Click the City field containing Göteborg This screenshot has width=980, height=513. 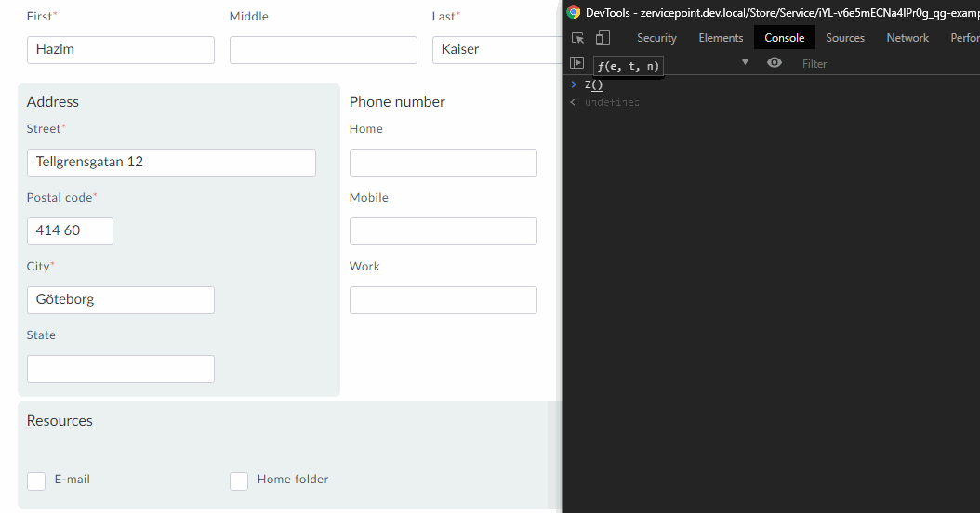[121, 300]
